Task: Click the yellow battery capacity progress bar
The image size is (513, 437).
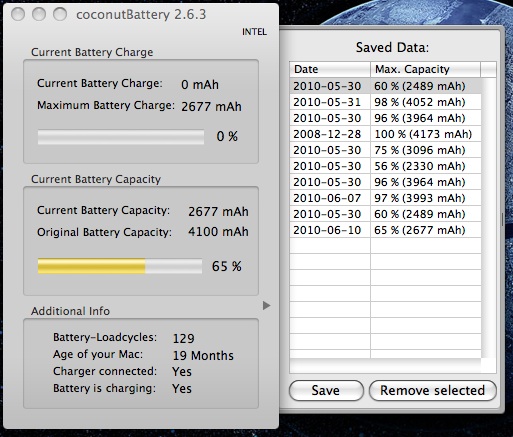Action: 120,266
